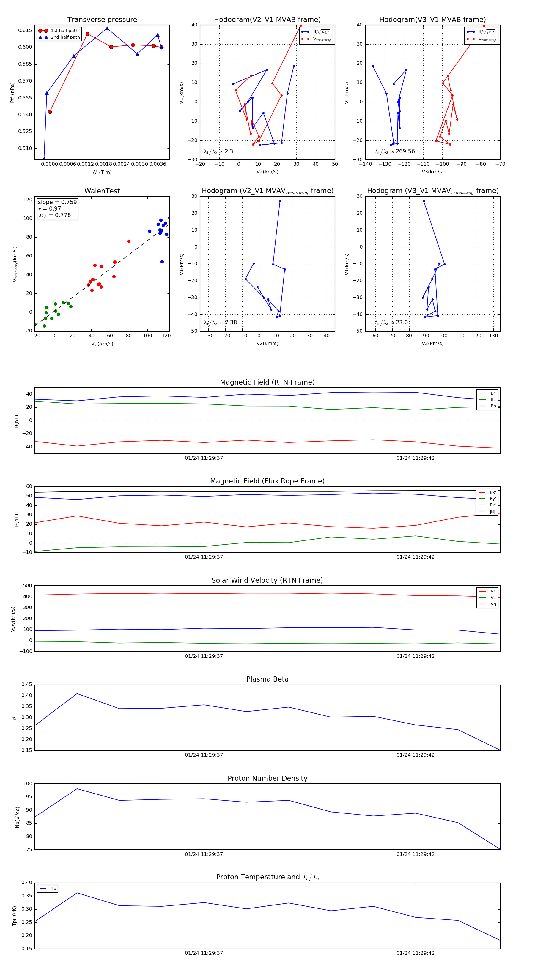The width and height of the screenshot is (535, 980).
Task: Select 'Bt' legend entry in RTN plot
Action: [x=488, y=400]
